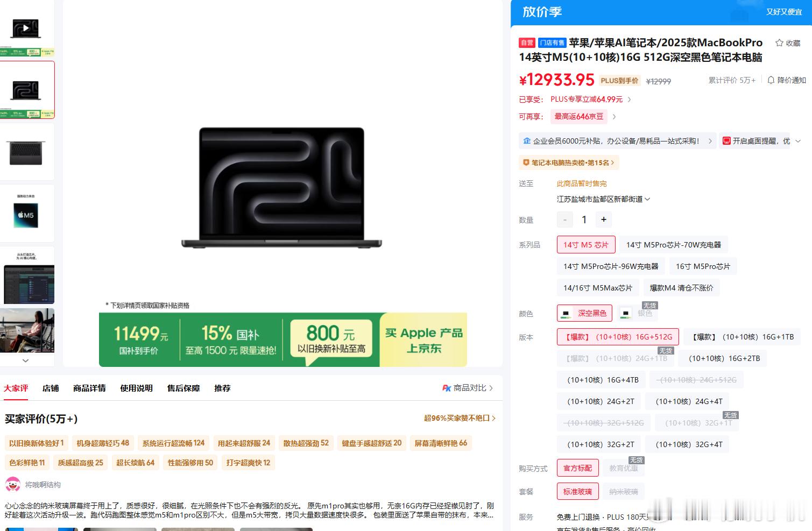
Task: Play the product video thumbnail
Action: pyautogui.click(x=25, y=28)
